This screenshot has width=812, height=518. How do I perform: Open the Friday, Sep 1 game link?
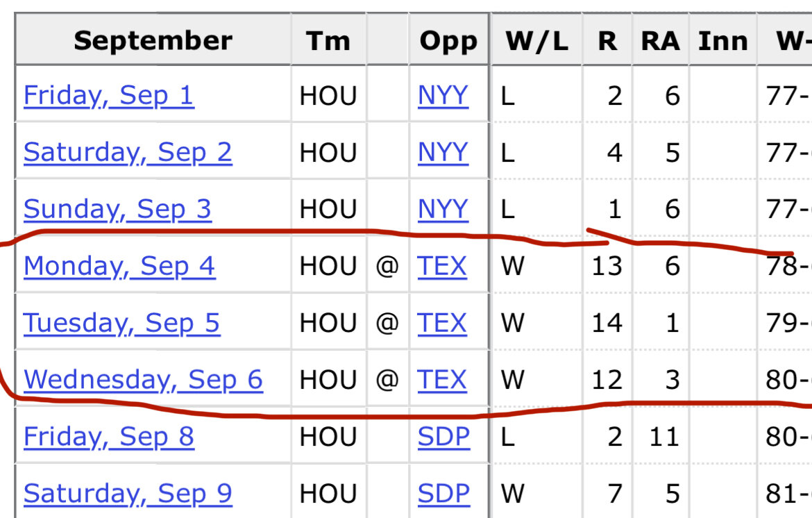pyautogui.click(x=109, y=96)
